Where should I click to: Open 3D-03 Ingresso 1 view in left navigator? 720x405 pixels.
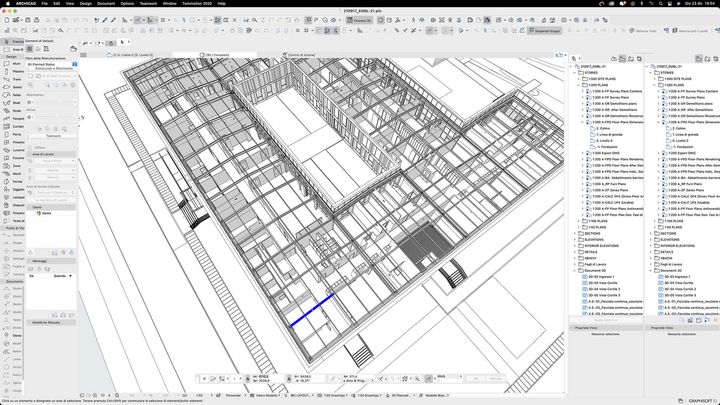pos(598,277)
